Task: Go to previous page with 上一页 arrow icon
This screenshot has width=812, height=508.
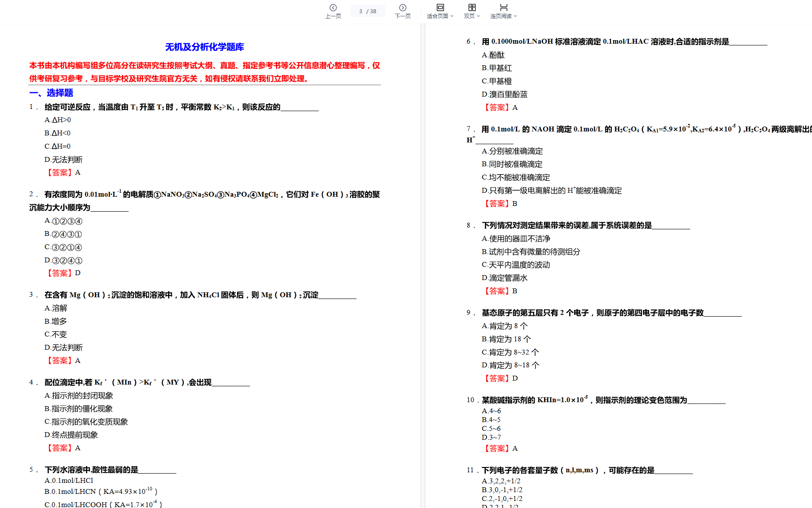Action: tap(333, 8)
